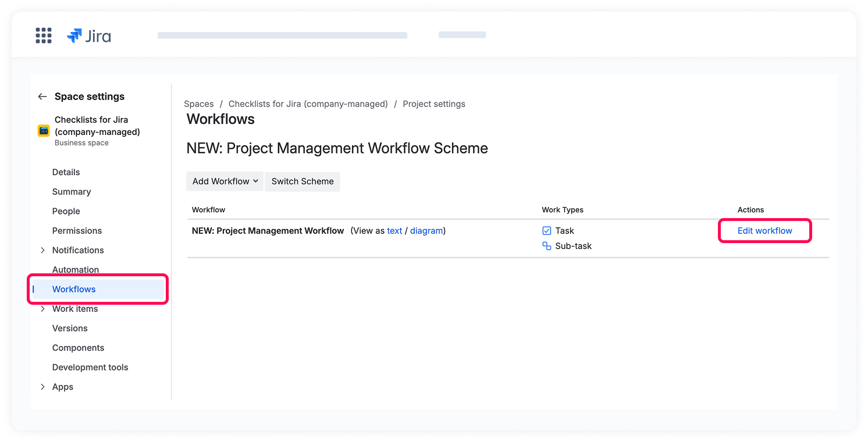The height and width of the screenshot is (442, 868).
Task: Click the Edit workflow link
Action: pyautogui.click(x=764, y=231)
